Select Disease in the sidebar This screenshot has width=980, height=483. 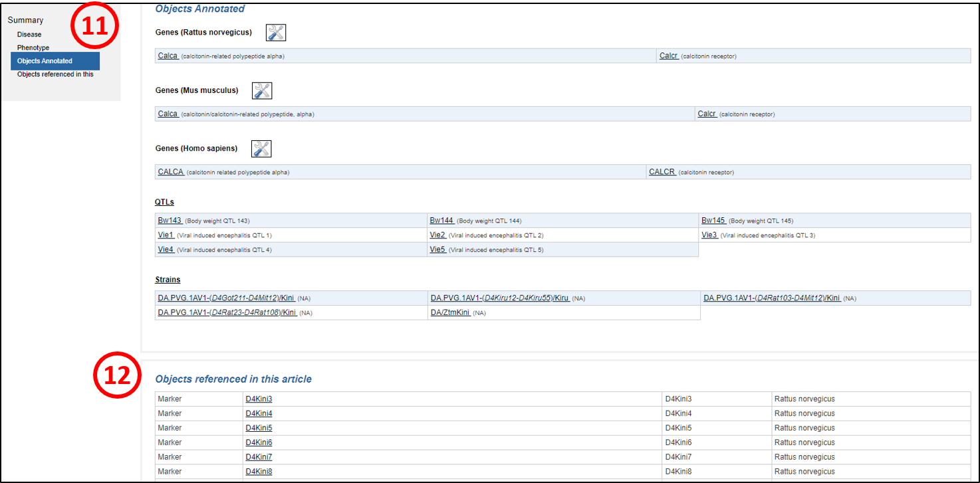(29, 35)
